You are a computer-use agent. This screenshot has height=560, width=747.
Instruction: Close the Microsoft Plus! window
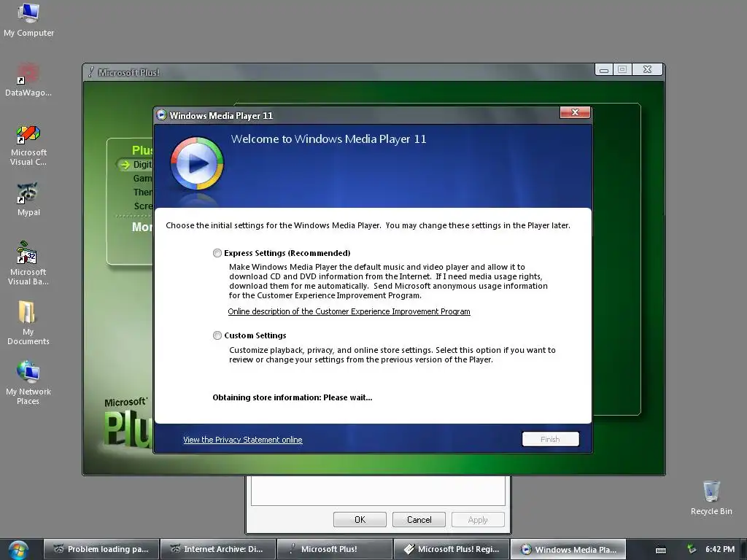coord(648,69)
